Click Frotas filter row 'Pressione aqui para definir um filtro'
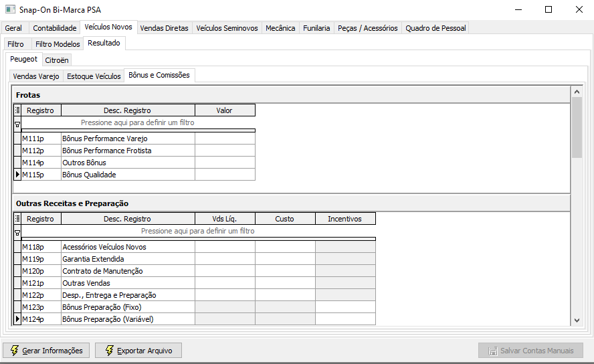Screen dimensions: 594x364 [x=138, y=122]
